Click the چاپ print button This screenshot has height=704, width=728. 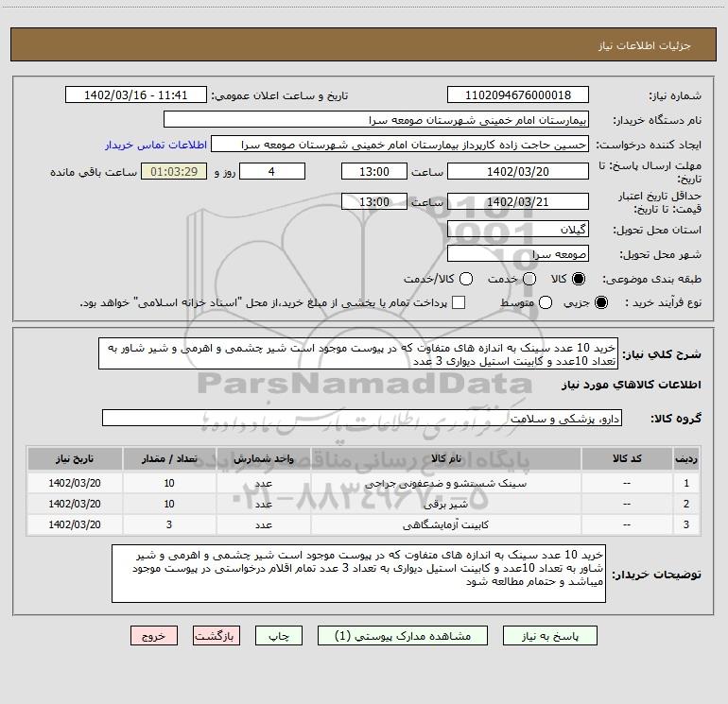[x=279, y=635]
